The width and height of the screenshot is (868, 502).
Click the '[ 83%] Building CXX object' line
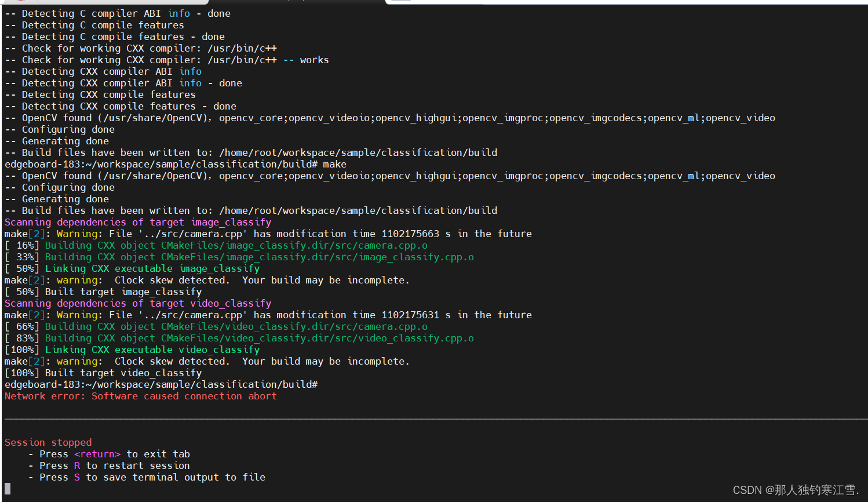(x=239, y=339)
